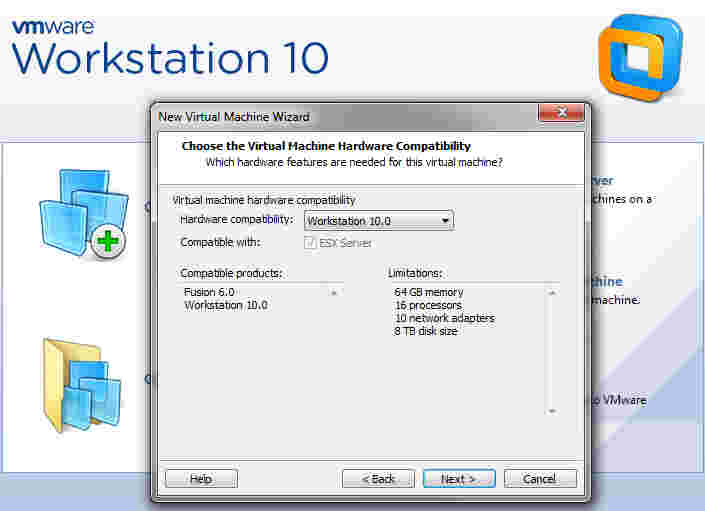Click the Next button in wizard
Screen dimensions: 705x511
pyautogui.click(x=459, y=479)
